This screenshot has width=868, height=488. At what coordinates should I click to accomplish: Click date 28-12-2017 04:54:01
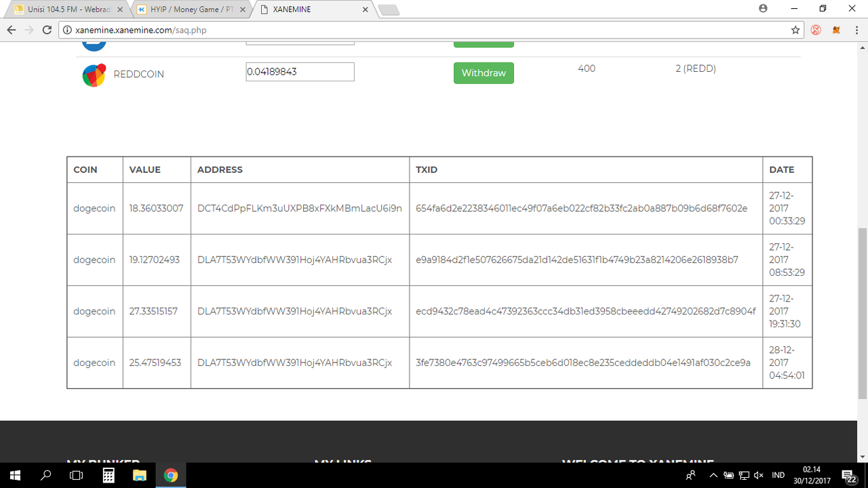coord(787,363)
